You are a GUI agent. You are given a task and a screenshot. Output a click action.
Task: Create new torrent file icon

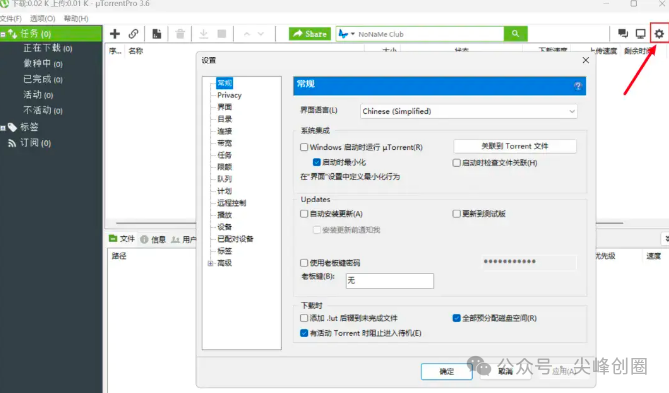tap(157, 34)
